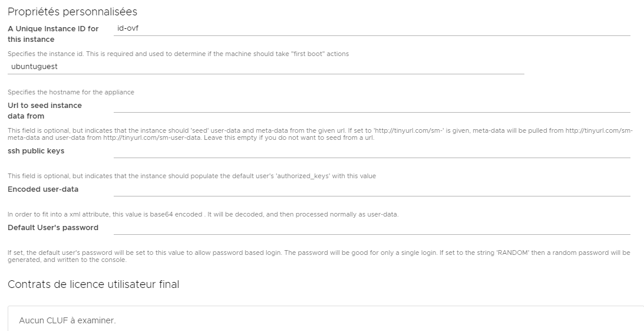The width and height of the screenshot is (644, 331).
Task: Click the 'A Unique Instance ID' label
Action: coord(53,34)
